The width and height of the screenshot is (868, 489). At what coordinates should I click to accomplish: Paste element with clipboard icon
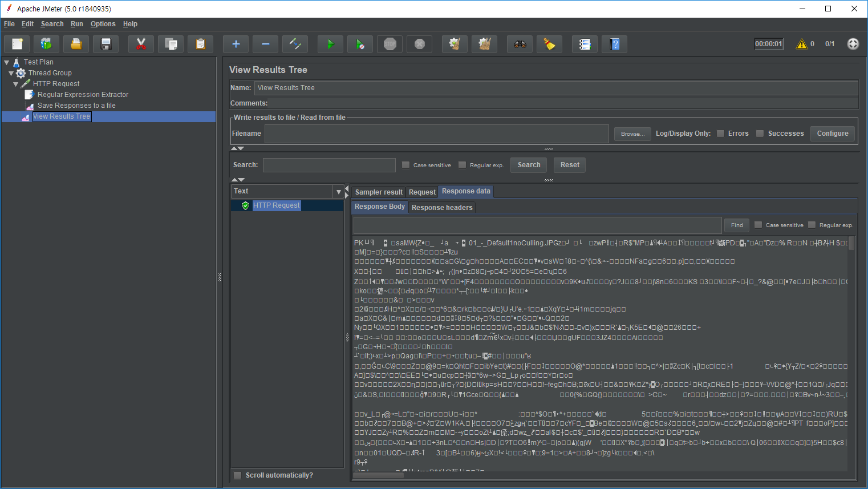pos(201,44)
